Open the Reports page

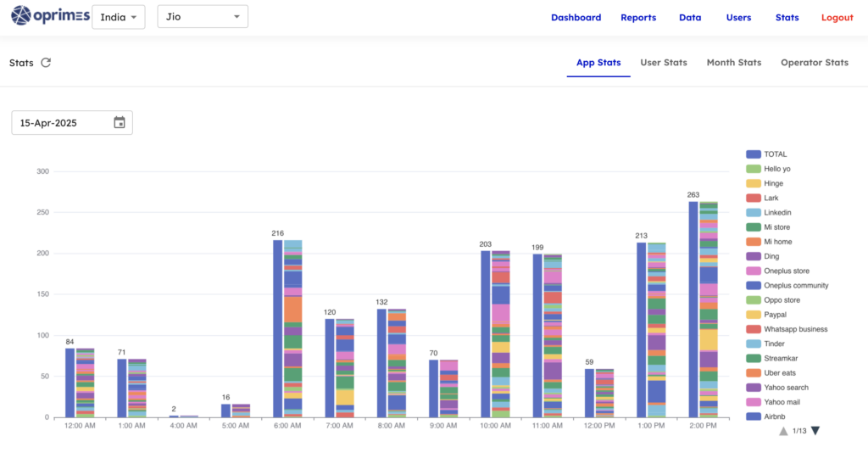(638, 17)
